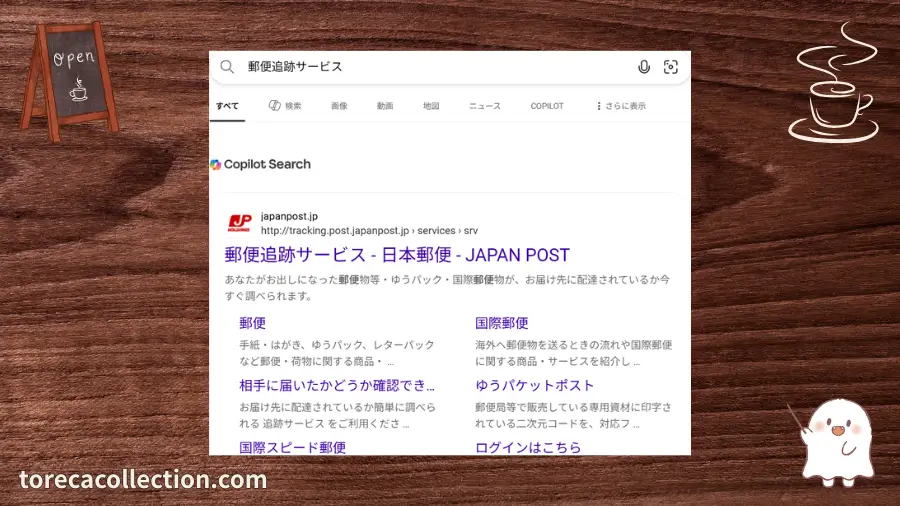Screen dimensions: 900x506
Task: Open the 国際スピード郵便 sitelink
Action: (293, 447)
